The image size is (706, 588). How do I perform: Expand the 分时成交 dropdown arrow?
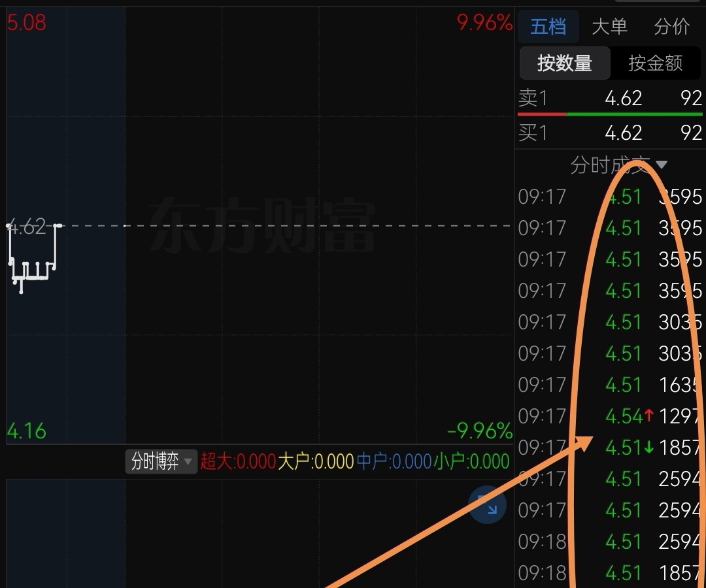661,165
